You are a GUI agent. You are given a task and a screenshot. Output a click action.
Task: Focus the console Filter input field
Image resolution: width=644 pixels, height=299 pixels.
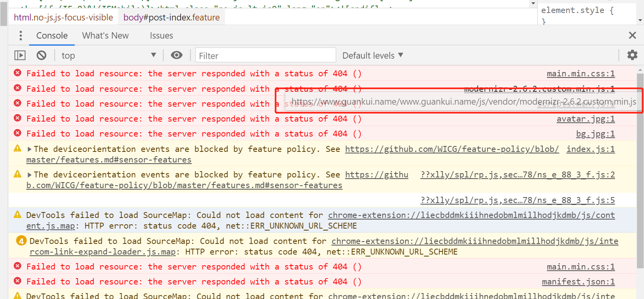(x=266, y=55)
